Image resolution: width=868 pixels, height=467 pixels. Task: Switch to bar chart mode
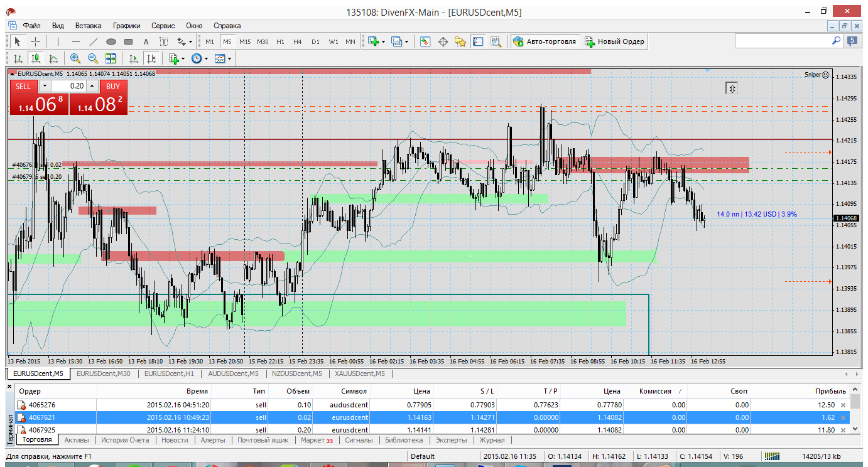click(x=18, y=58)
